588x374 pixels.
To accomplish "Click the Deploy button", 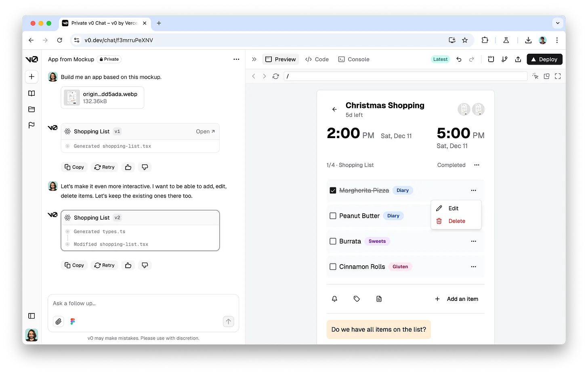I will pyautogui.click(x=544, y=59).
